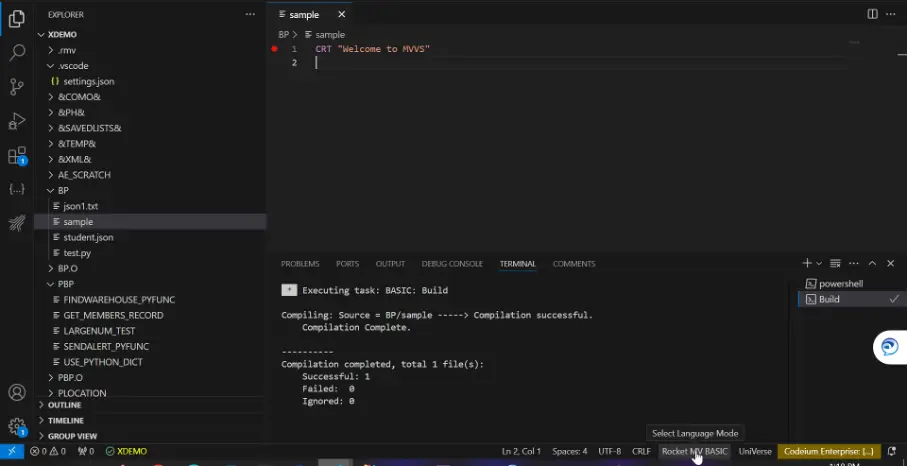Image resolution: width=908 pixels, height=466 pixels.
Task: Click the split editor right icon
Action: 872,14
